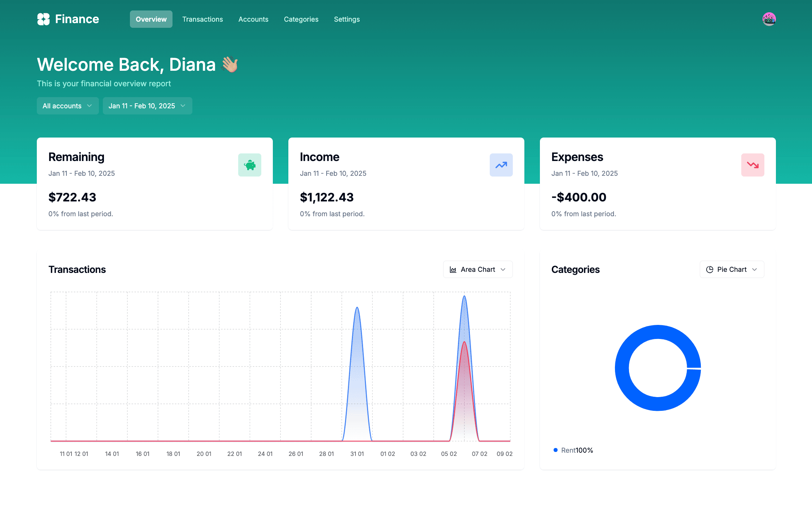
Task: Open the Pie Chart type selector
Action: click(x=732, y=269)
